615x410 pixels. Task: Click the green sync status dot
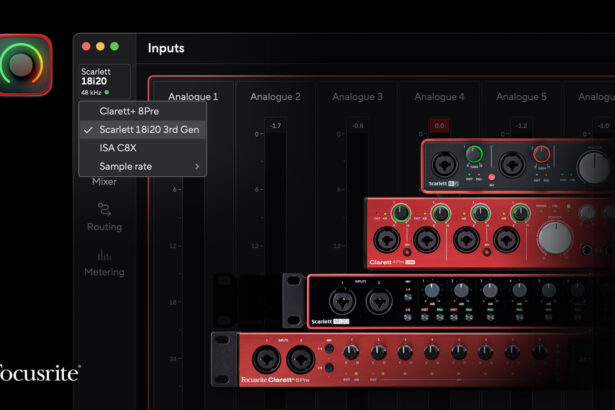(107, 93)
